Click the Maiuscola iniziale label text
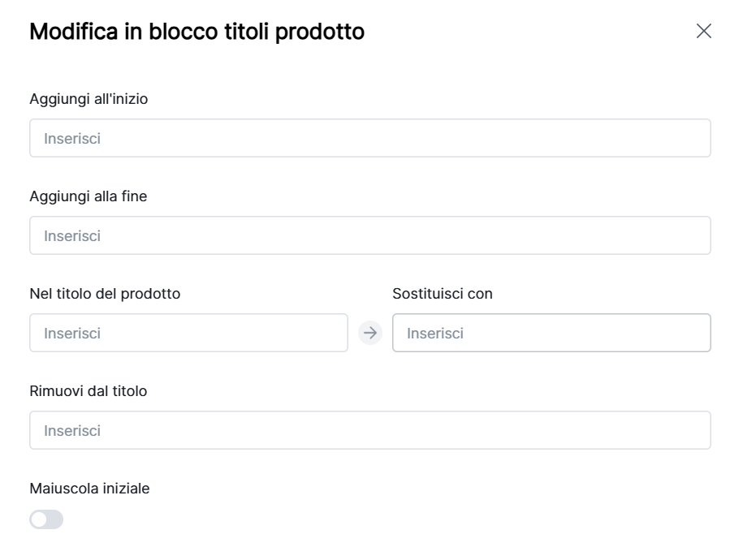 pos(89,489)
